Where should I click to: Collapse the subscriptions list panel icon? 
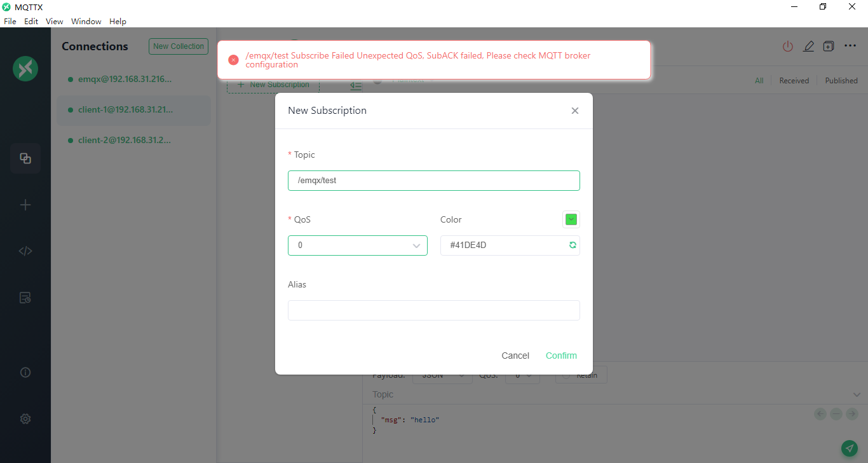point(356,86)
